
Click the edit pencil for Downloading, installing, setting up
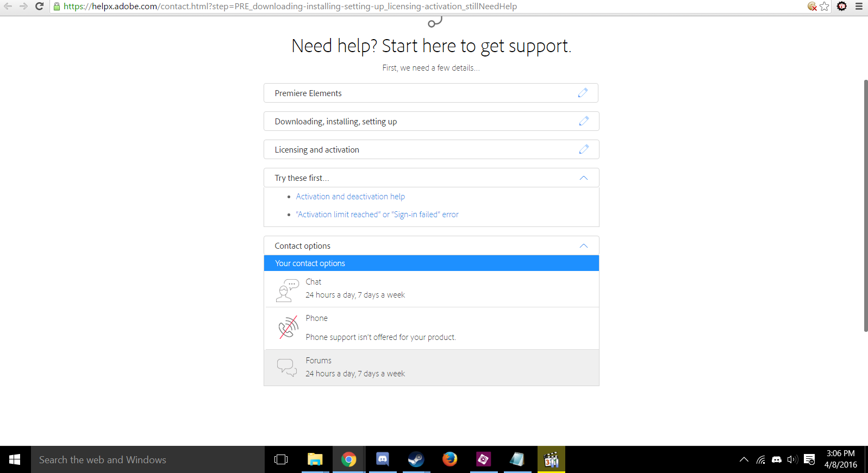point(584,121)
